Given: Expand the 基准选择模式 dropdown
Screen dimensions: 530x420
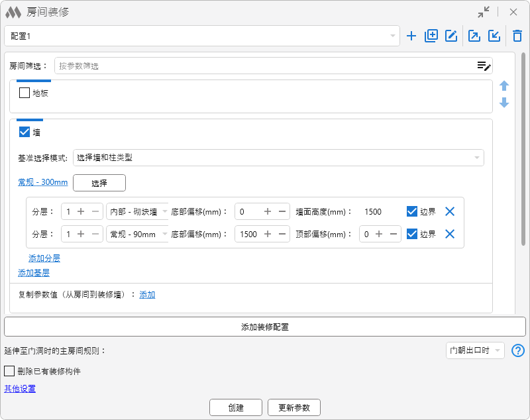Looking at the screenshot, I should click(x=278, y=158).
